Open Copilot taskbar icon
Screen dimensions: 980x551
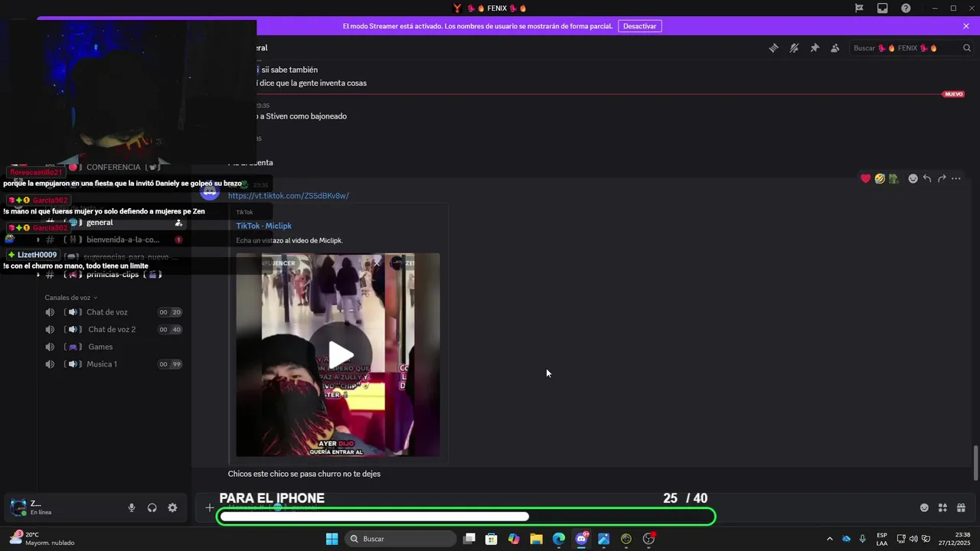pyautogui.click(x=514, y=539)
